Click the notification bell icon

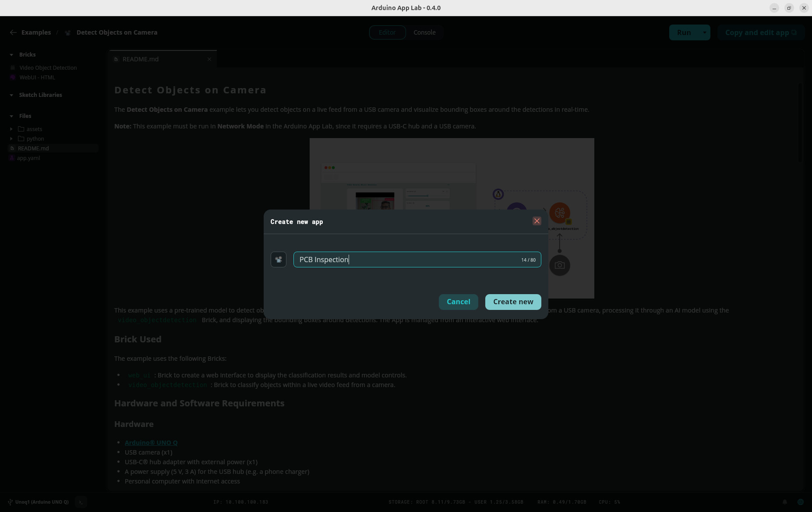(x=785, y=502)
